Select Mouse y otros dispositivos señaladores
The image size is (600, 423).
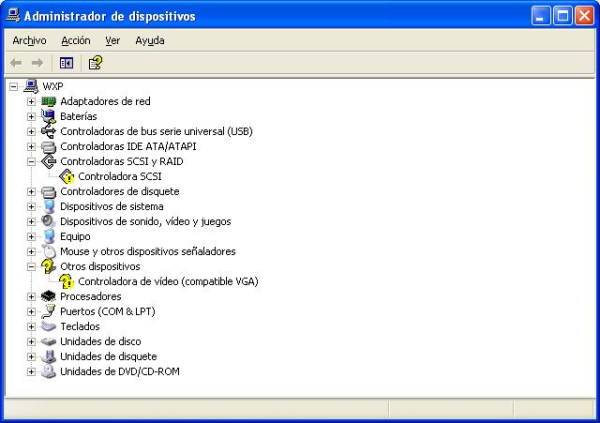tap(148, 252)
